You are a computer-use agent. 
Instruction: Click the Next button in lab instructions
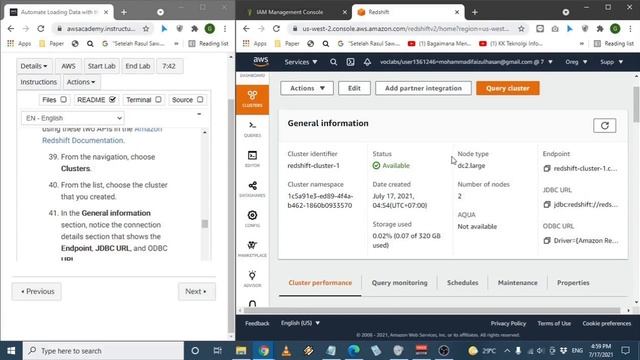click(196, 291)
